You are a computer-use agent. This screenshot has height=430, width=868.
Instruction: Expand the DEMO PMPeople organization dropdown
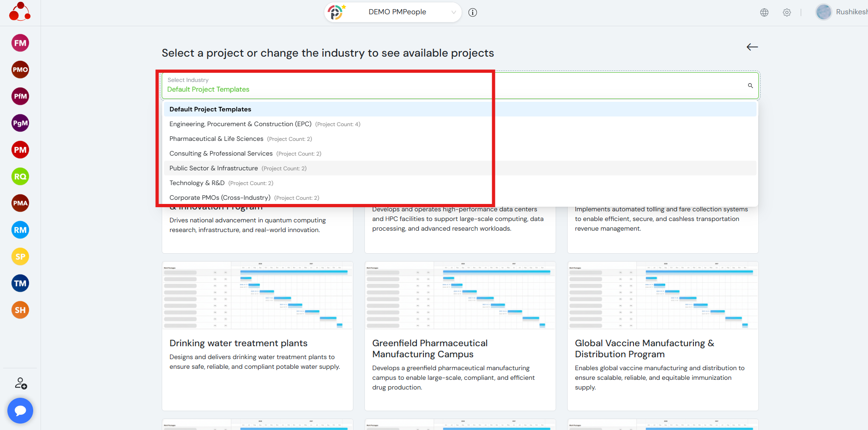396,12
